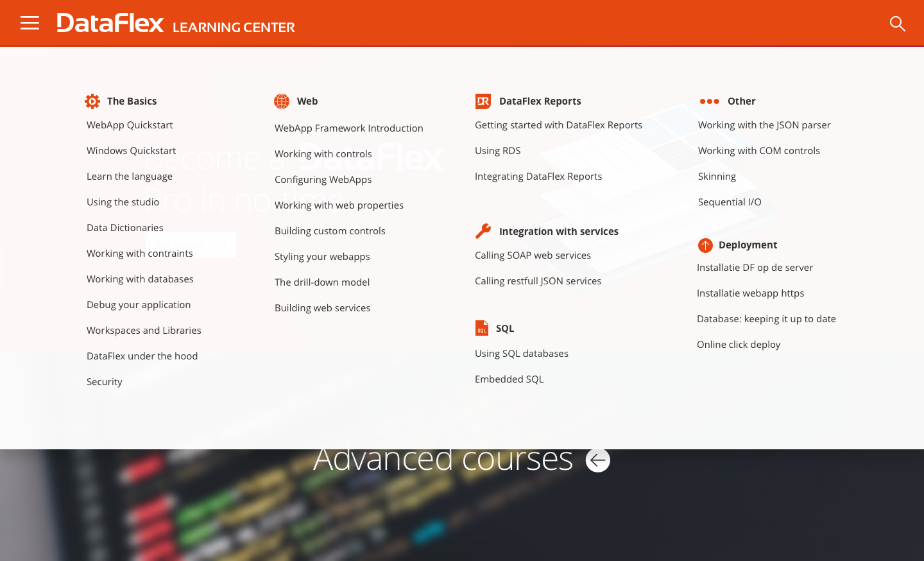Select Sequential I/O course
The image size is (924, 561).
pos(730,202)
